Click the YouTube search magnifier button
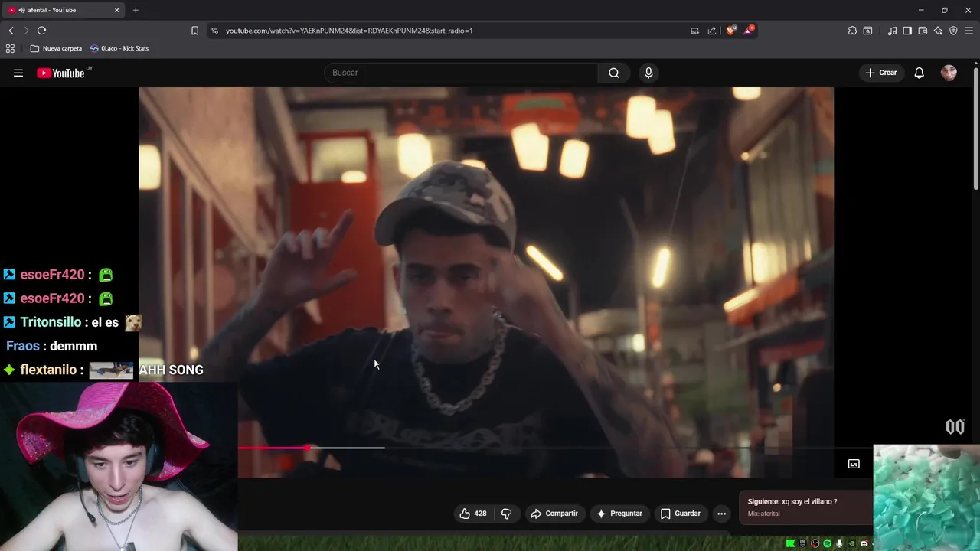Screen dimensions: 980x551 (x=614, y=73)
